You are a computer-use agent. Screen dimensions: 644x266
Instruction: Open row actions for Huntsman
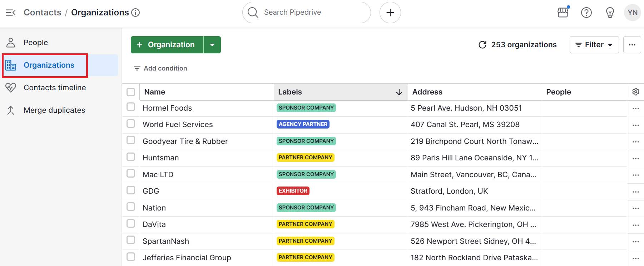pyautogui.click(x=635, y=159)
